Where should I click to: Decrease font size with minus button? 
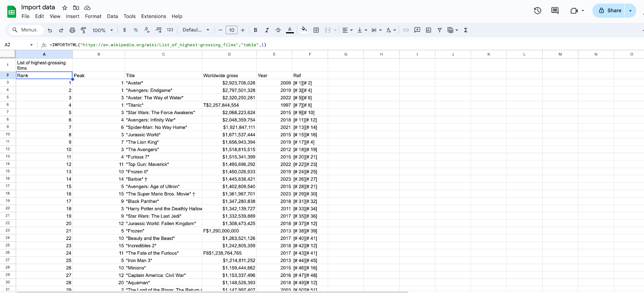[x=220, y=30]
